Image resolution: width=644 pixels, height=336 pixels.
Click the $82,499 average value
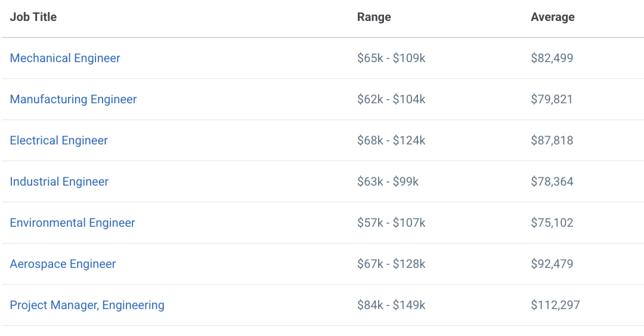(x=552, y=58)
